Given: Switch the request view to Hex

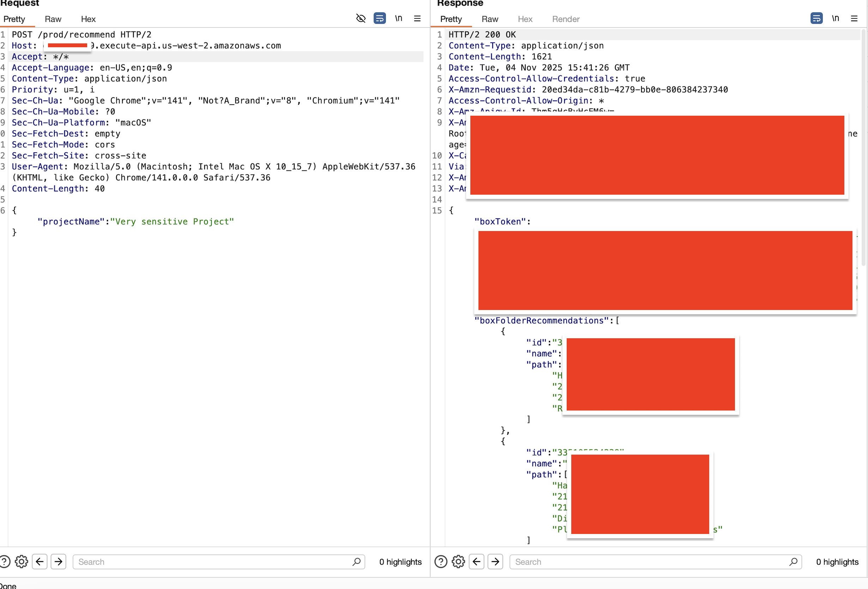Looking at the screenshot, I should point(88,19).
